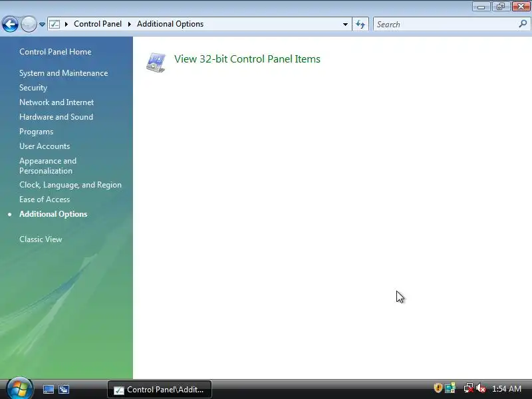Open the Security category
Image resolution: width=532 pixels, height=399 pixels.
coord(33,88)
